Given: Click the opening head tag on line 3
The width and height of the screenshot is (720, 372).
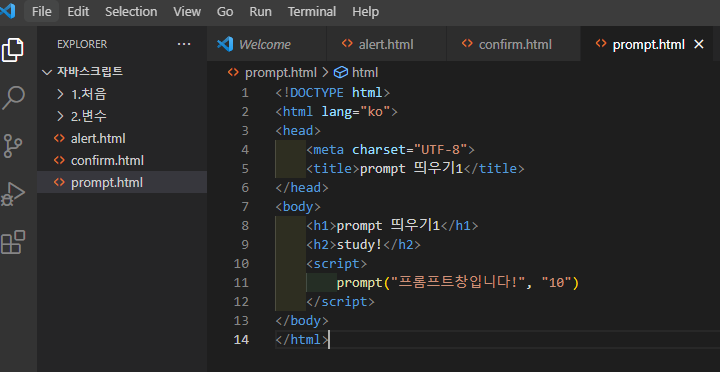Looking at the screenshot, I should [x=298, y=131].
